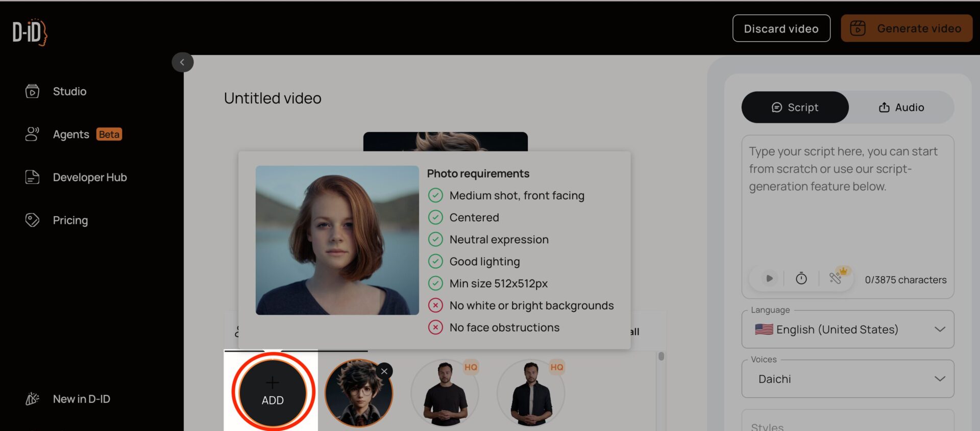Remove the anime avatar with X
Screen dimensions: 980x431
[x=384, y=371]
